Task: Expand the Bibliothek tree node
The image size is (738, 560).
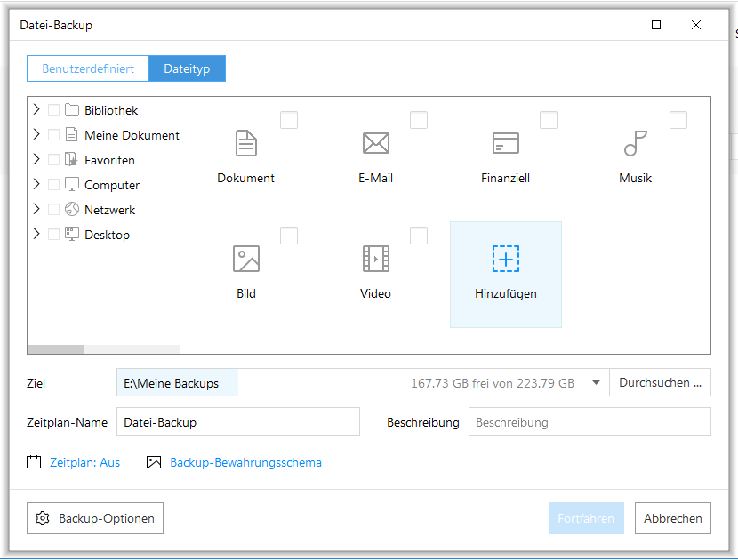Action: point(36,110)
